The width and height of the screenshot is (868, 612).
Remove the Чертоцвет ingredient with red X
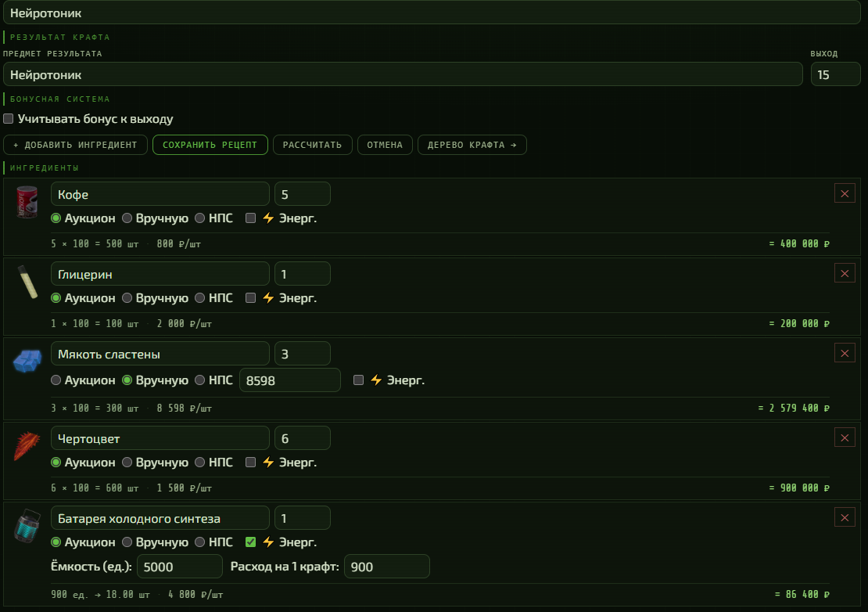click(x=845, y=438)
